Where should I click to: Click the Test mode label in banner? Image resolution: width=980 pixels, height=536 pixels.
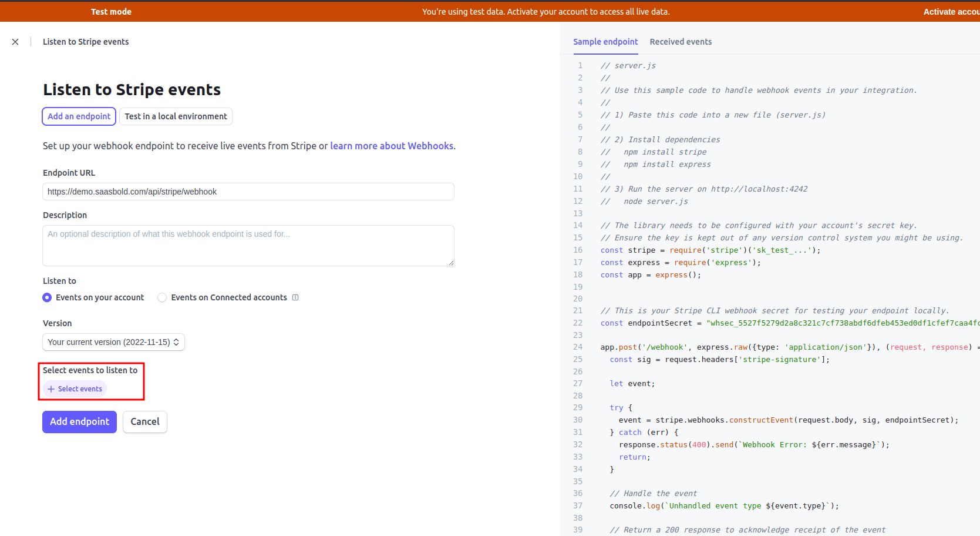pyautogui.click(x=111, y=12)
